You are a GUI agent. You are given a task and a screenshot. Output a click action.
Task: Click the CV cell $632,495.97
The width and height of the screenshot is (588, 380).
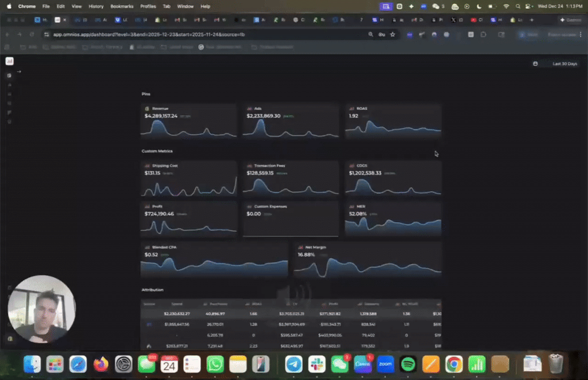(291, 346)
